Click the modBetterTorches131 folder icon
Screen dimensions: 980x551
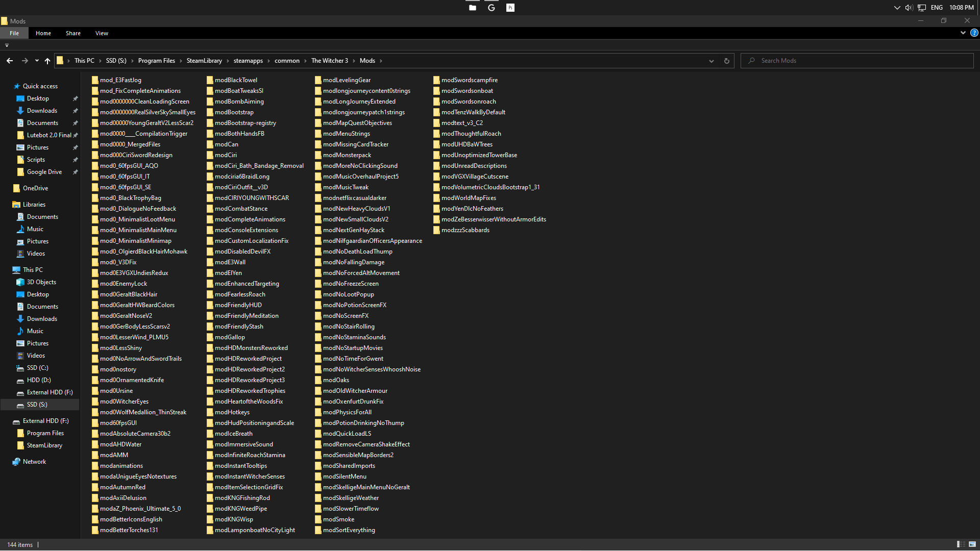point(95,530)
